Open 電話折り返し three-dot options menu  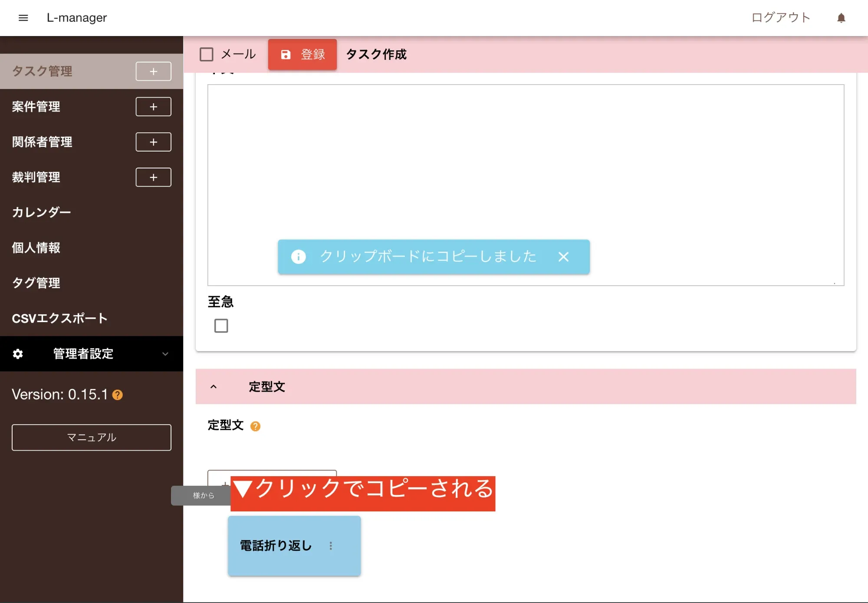point(331,546)
